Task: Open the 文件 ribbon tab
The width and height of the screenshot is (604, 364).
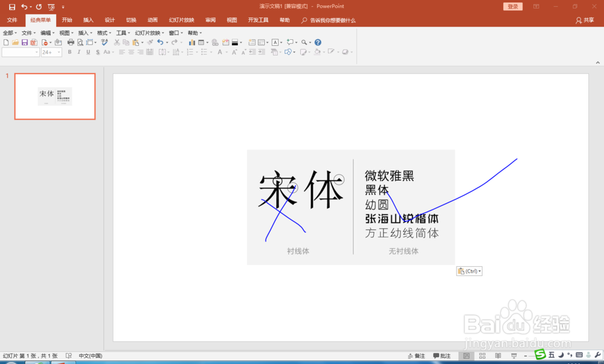Action: [12, 20]
